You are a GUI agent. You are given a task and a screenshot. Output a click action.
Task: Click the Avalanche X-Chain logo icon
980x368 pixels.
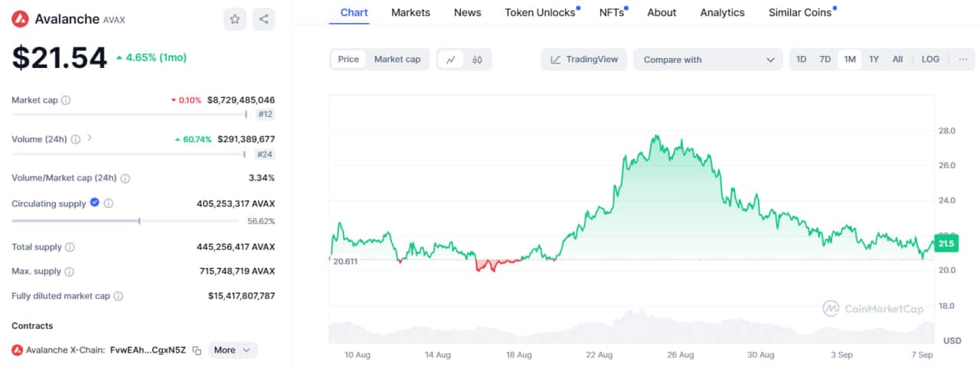(x=17, y=350)
